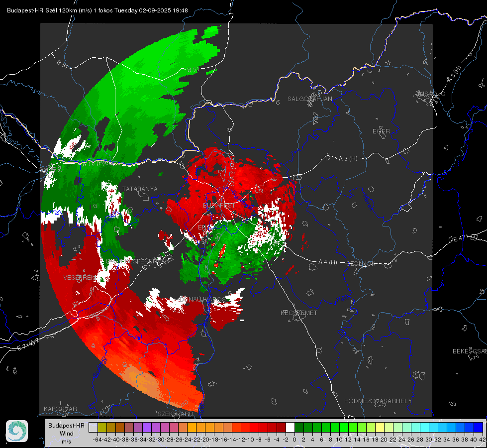Select the BÉKÉSCSABA label at map edge
487x448 pixels.
(469, 351)
